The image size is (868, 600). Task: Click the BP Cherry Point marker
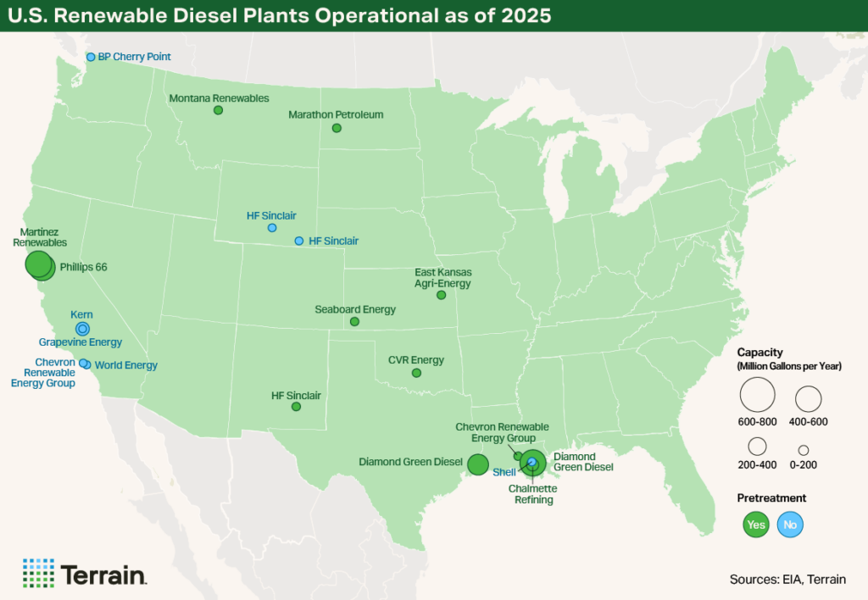92,57
